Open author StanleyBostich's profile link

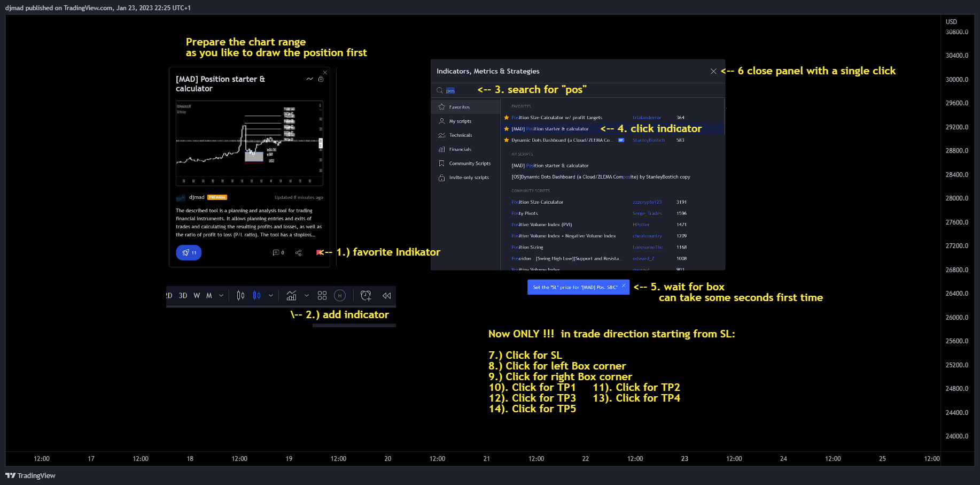(649, 140)
